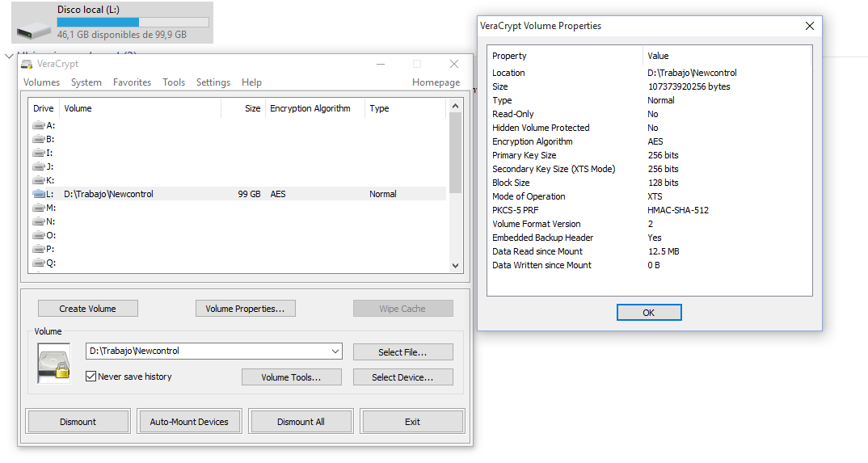
Task: Select drive O: slot icon
Action: point(38,236)
